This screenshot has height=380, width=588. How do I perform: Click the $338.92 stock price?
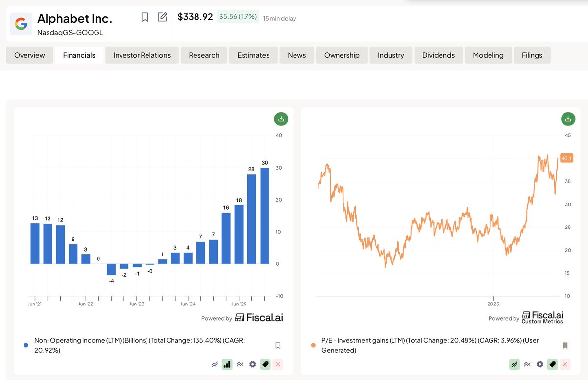[195, 17]
